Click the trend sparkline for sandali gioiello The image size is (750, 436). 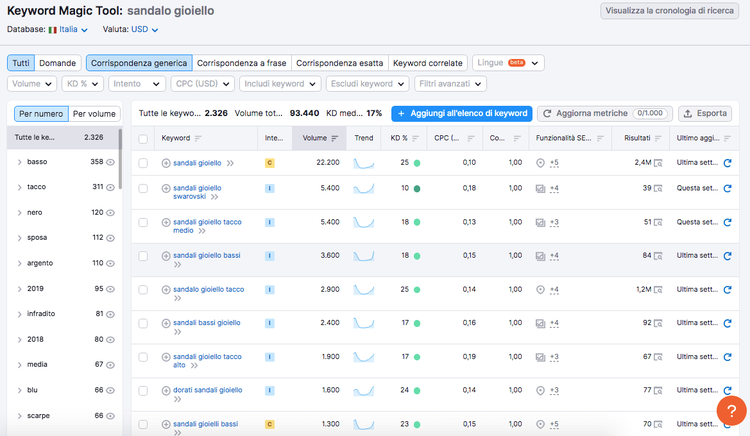click(364, 164)
